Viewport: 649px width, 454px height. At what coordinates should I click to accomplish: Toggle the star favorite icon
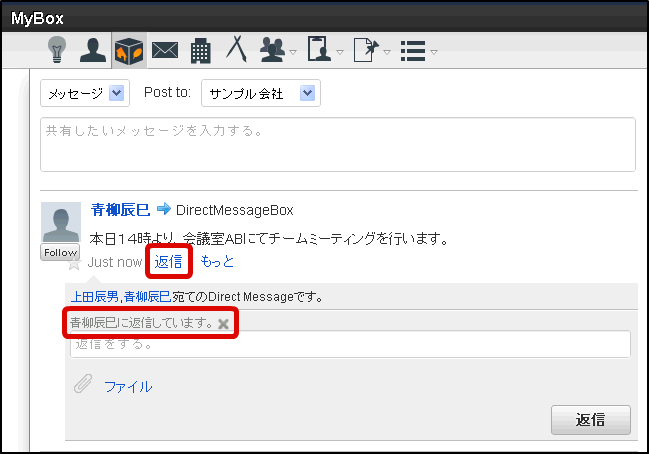pyautogui.click(x=74, y=264)
